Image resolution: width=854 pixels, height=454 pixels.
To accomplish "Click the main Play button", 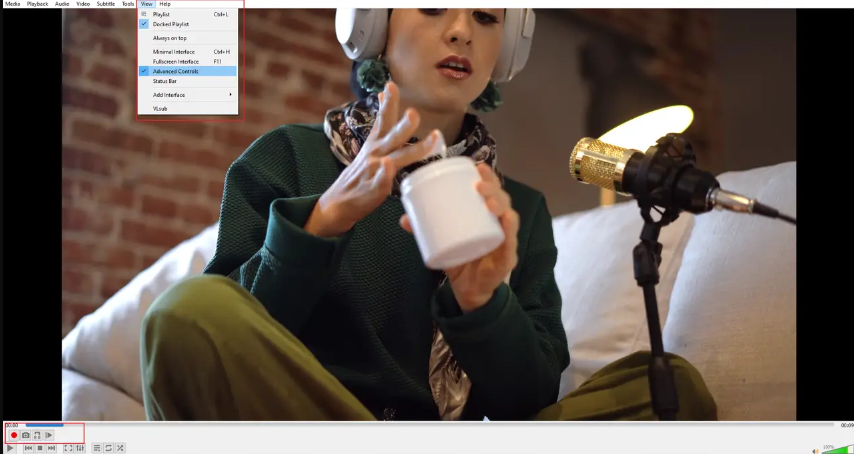I will [10, 448].
